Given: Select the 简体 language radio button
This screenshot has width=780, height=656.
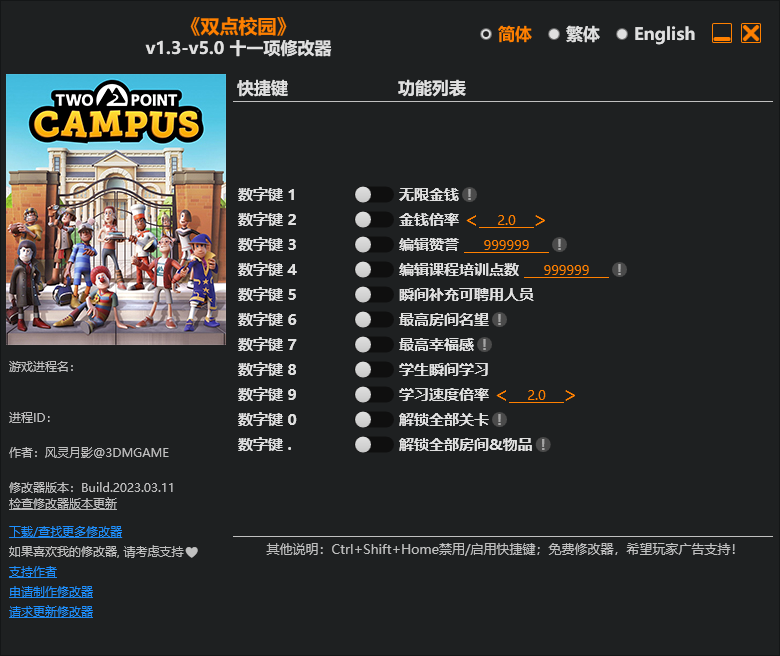Looking at the screenshot, I should coord(486,34).
